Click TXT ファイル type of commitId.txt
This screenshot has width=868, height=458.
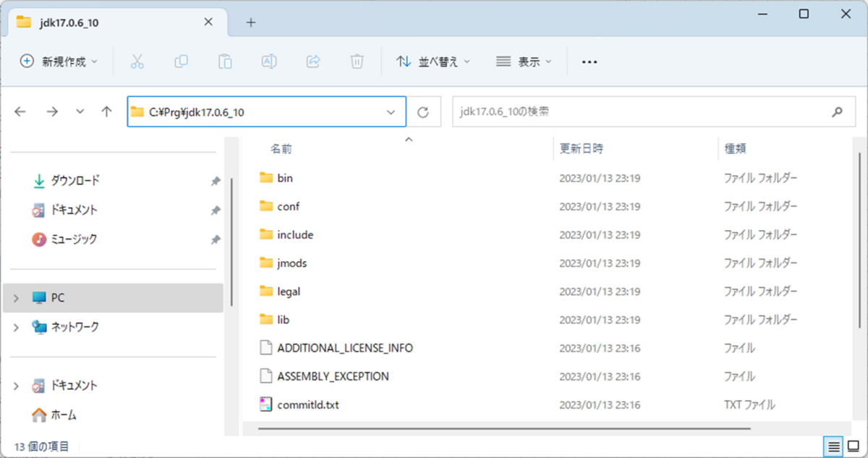click(x=750, y=404)
